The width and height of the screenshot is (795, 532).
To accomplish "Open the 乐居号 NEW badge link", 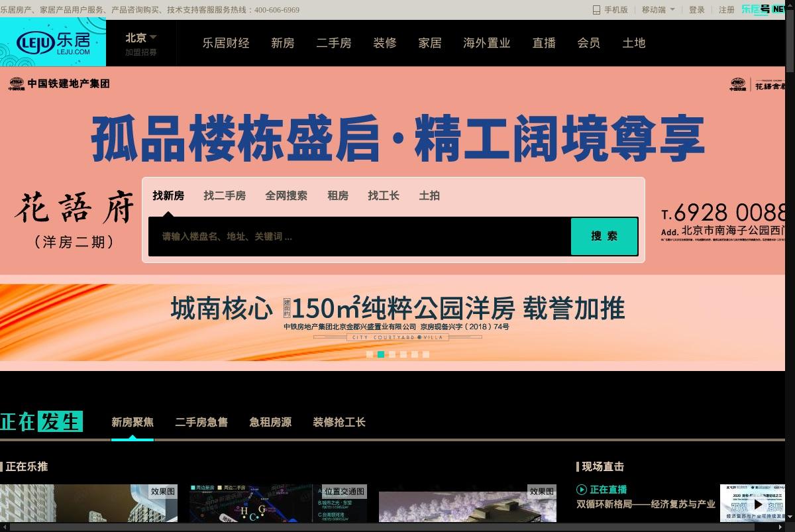I will (x=763, y=9).
